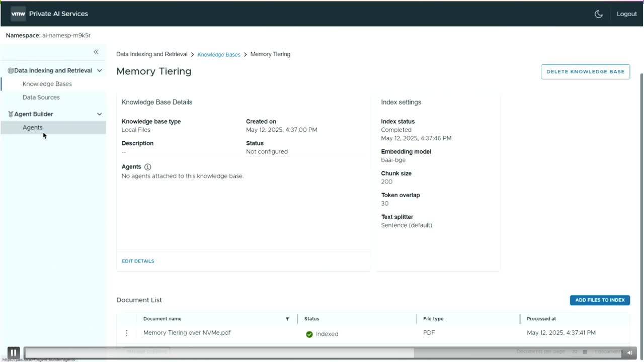The height and width of the screenshot is (362, 644).
Task: Click the Agents info icon
Action: 147,167
